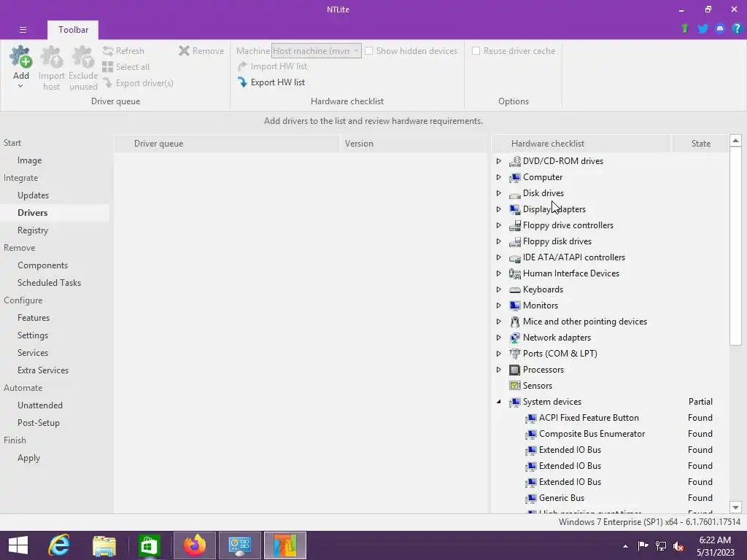Image resolution: width=747 pixels, height=560 pixels.
Task: Open Internet Explorer from taskbar
Action: (x=59, y=545)
